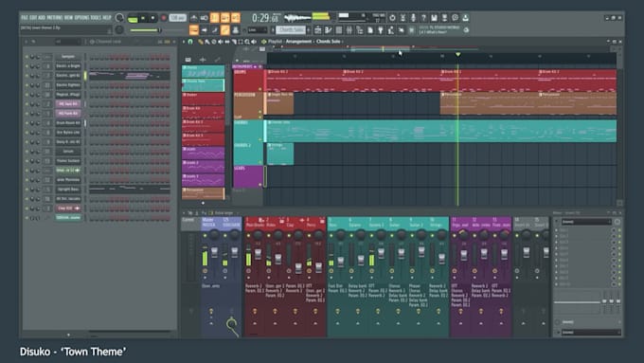Open the Chords Solo pattern selector
Viewport: 644px width, 363px height.
tap(291, 30)
